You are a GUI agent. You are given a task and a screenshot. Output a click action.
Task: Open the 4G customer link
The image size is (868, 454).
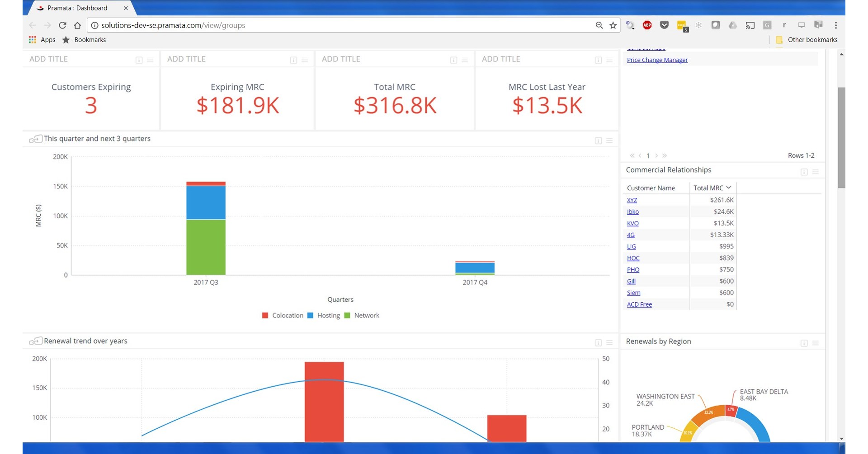(631, 235)
